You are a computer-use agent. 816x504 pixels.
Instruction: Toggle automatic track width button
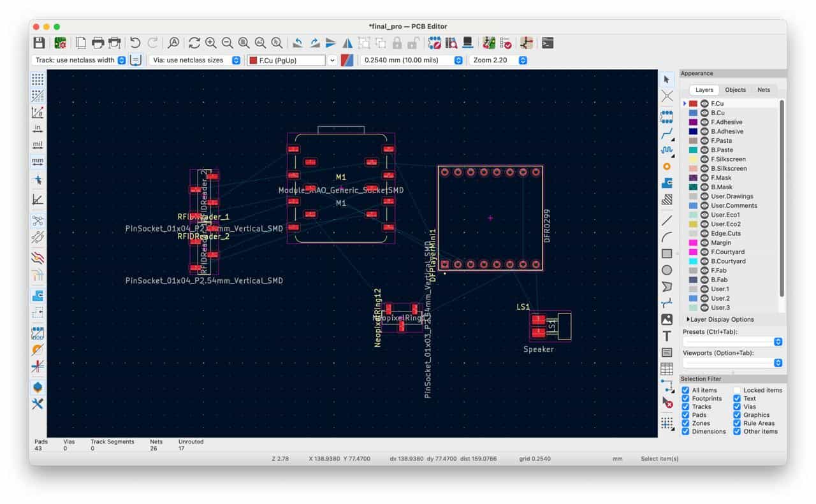click(135, 60)
